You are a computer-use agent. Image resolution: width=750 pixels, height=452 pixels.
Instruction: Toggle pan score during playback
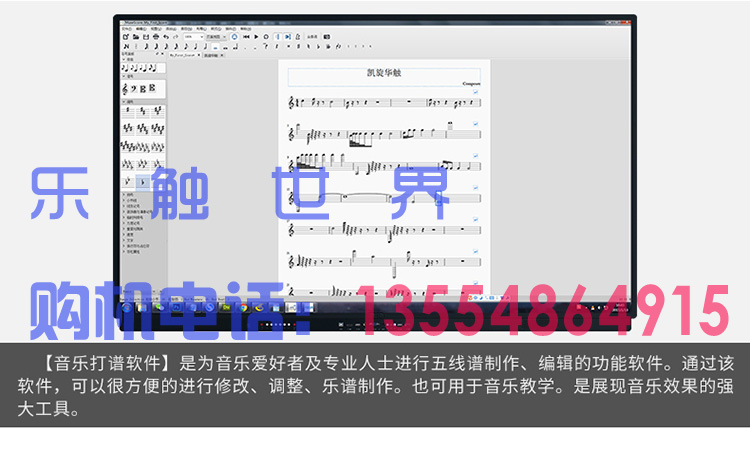tap(288, 37)
